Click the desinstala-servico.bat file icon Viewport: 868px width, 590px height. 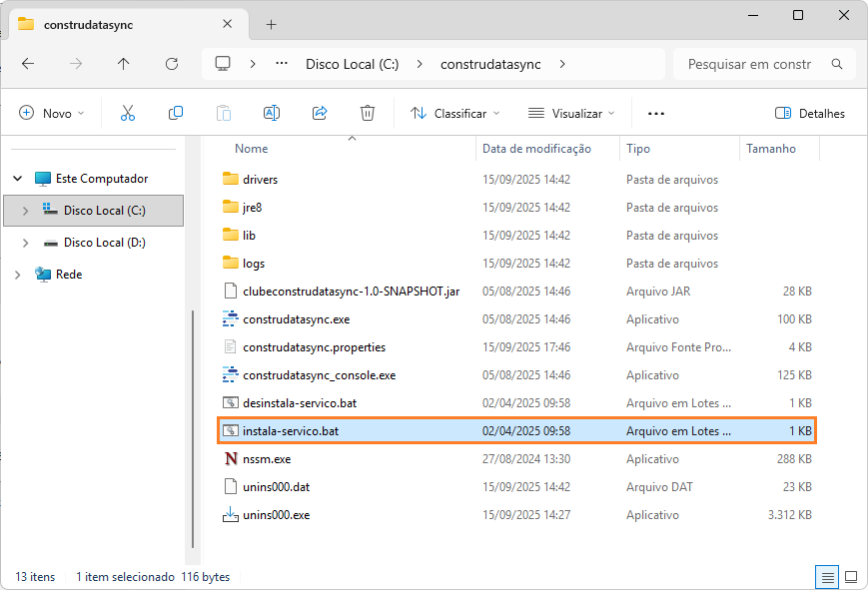tap(231, 402)
